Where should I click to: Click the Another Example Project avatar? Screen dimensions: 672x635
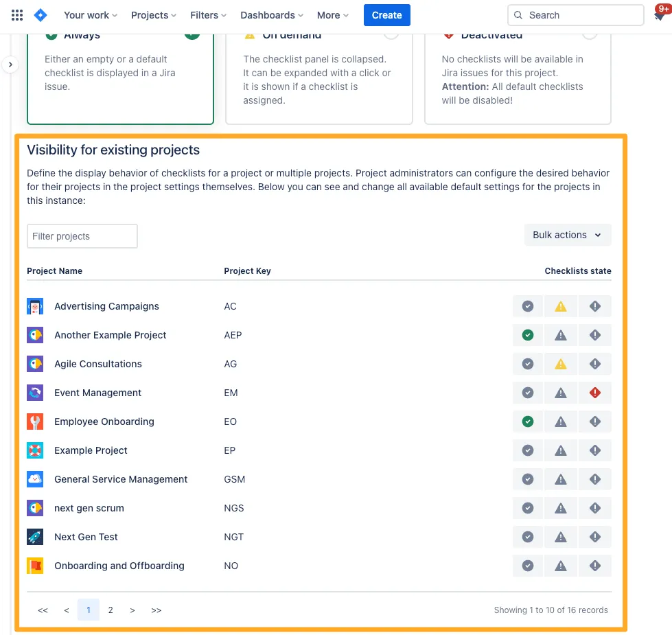(35, 335)
